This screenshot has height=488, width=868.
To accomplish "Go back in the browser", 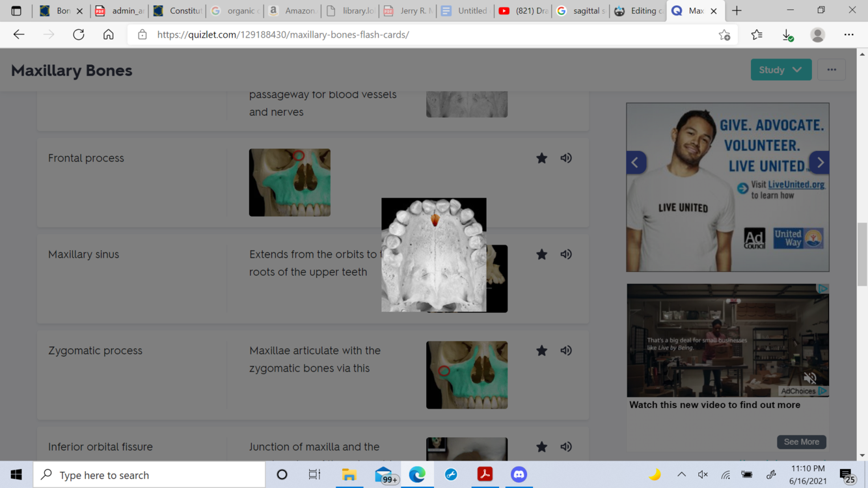I will tap(19, 34).
